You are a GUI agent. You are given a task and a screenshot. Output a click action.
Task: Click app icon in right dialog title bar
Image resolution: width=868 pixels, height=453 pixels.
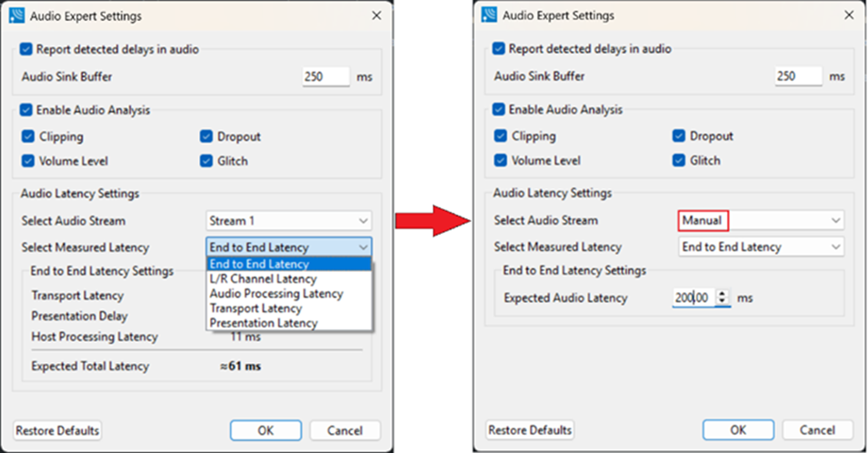pyautogui.click(x=489, y=15)
